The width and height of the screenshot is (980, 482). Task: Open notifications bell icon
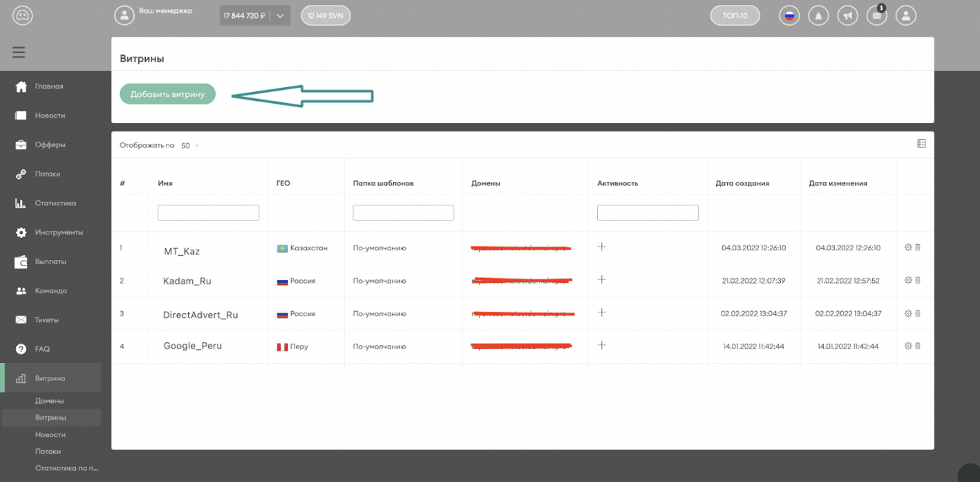(x=818, y=15)
